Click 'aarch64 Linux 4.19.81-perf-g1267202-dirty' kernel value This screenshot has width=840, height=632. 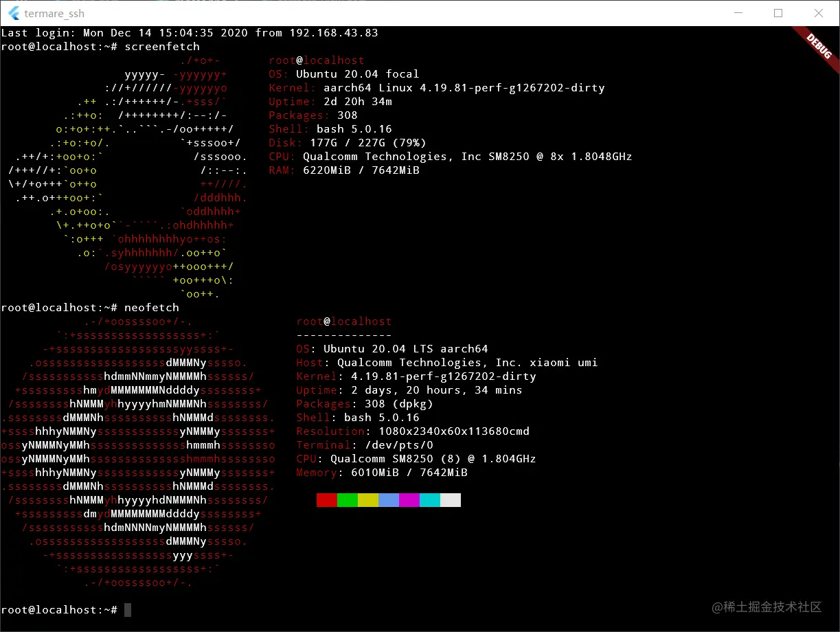click(x=464, y=88)
